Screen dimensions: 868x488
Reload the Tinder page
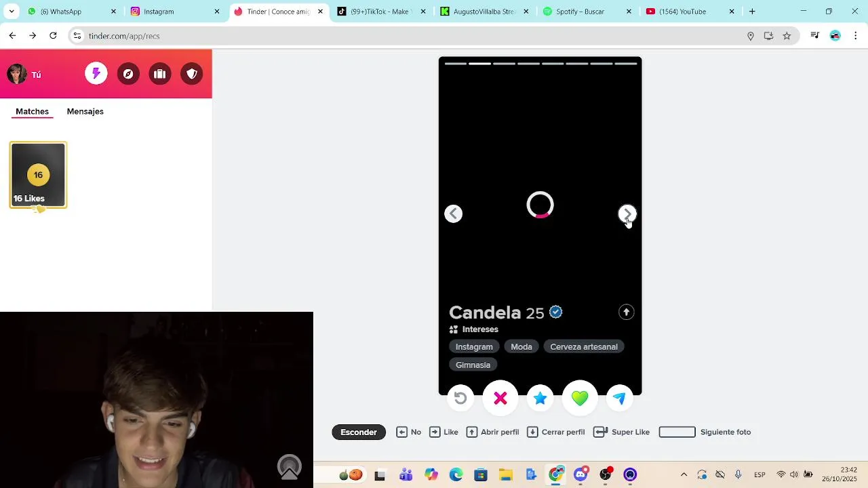point(53,36)
